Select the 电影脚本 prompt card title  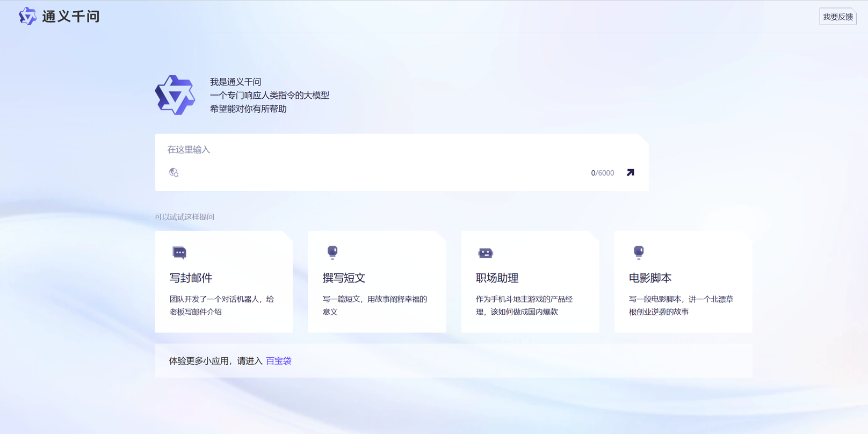[650, 278]
